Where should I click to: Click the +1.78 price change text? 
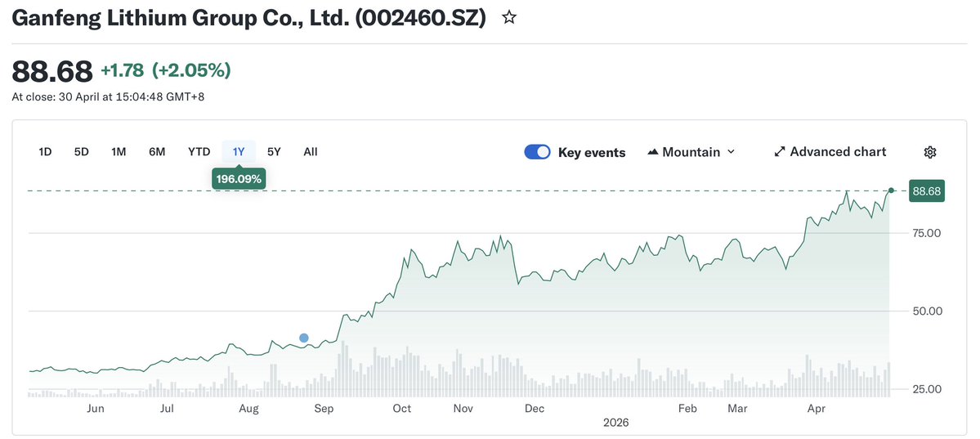123,70
